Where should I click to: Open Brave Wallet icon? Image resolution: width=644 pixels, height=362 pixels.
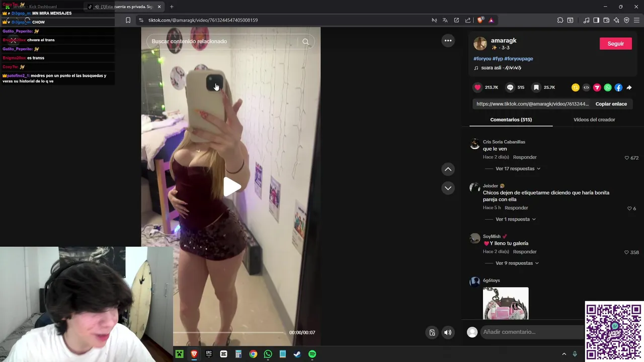pyautogui.click(x=606, y=20)
